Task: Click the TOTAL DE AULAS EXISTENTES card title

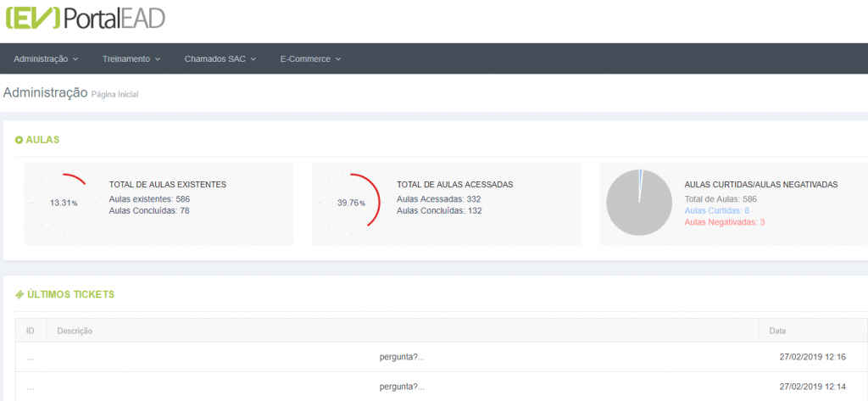Action: tap(168, 185)
